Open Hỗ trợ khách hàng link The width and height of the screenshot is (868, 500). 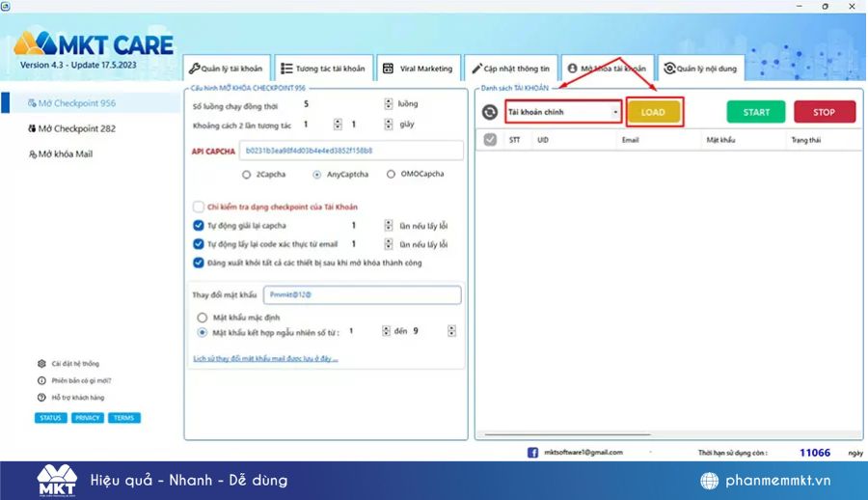(x=78, y=398)
